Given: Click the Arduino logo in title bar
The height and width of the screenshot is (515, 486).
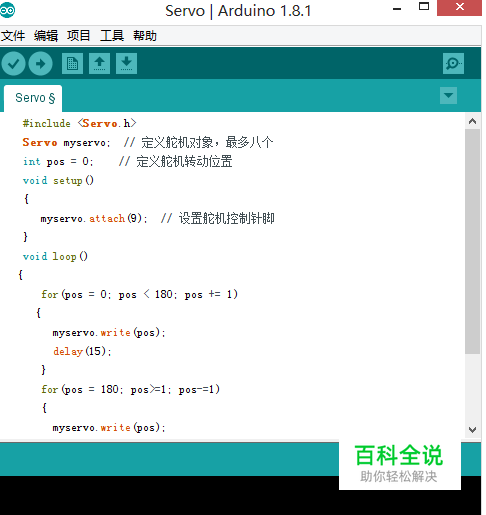Looking at the screenshot, I should tap(7, 10).
